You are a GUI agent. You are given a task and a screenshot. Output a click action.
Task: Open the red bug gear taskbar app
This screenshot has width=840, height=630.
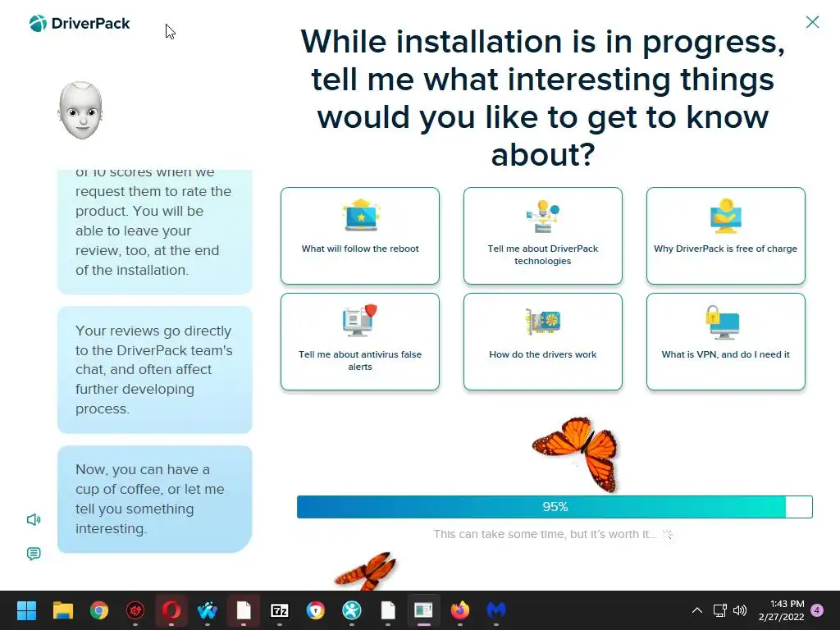coord(135,610)
